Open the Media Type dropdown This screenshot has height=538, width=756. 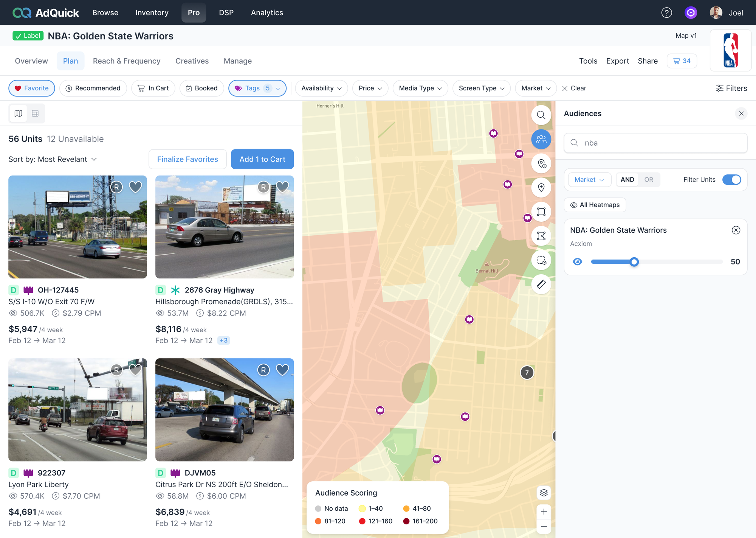point(420,88)
